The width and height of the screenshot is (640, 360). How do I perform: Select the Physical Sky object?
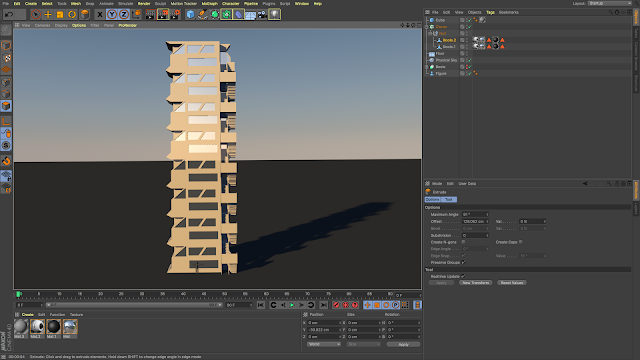tap(446, 60)
